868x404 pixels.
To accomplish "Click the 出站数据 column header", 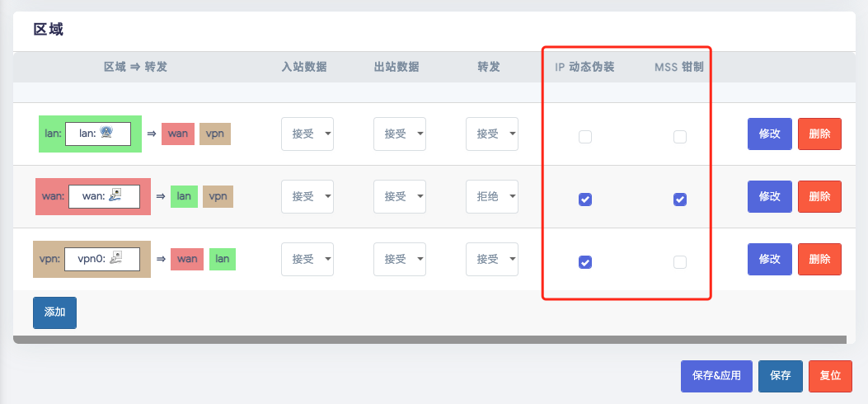I will pyautogui.click(x=396, y=67).
